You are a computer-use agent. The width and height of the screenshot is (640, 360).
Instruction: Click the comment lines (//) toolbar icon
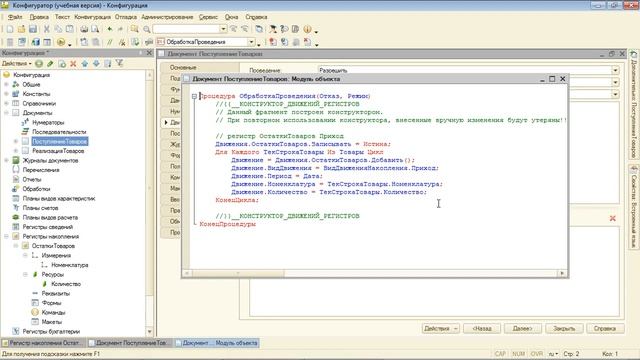[x=109, y=42]
